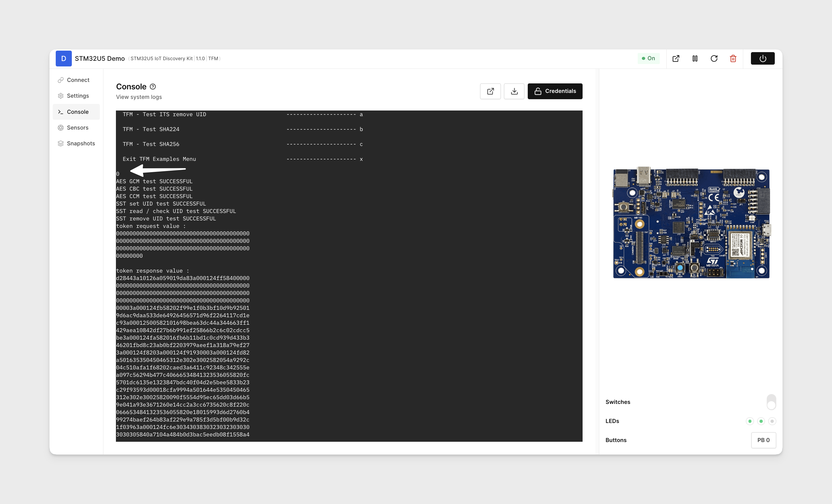Click the Switches toggle control

click(x=772, y=402)
